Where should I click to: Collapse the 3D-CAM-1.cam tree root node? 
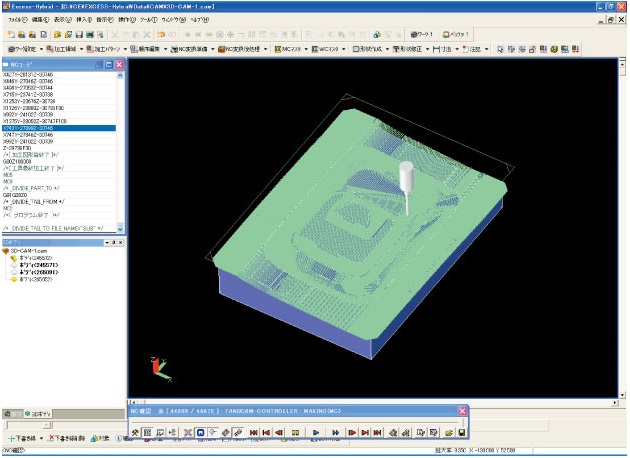point(7,251)
